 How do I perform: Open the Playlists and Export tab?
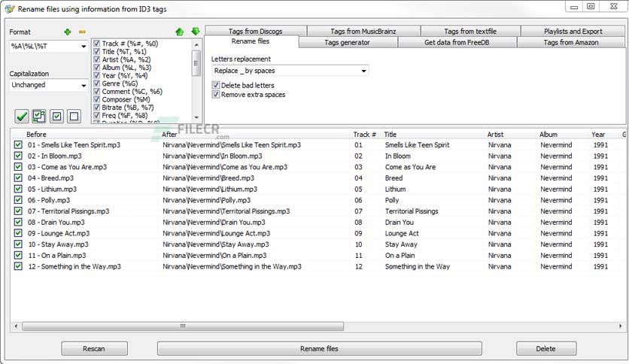[573, 31]
